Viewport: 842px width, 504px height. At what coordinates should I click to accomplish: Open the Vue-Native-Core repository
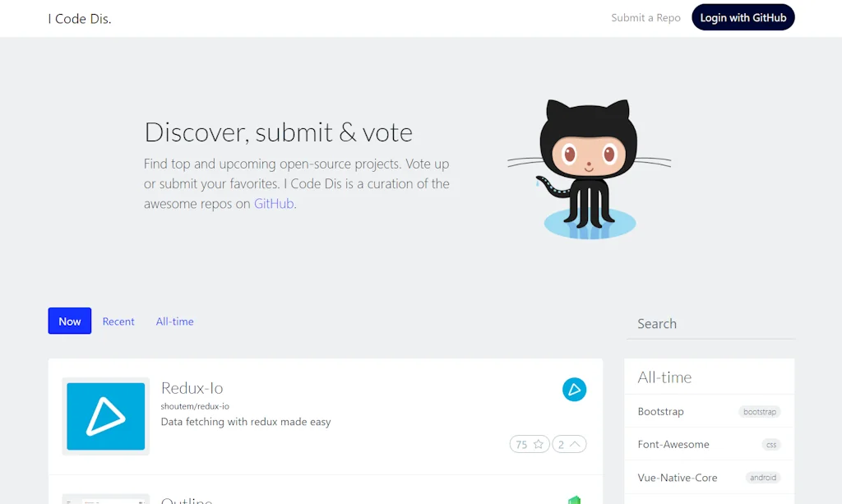click(677, 477)
